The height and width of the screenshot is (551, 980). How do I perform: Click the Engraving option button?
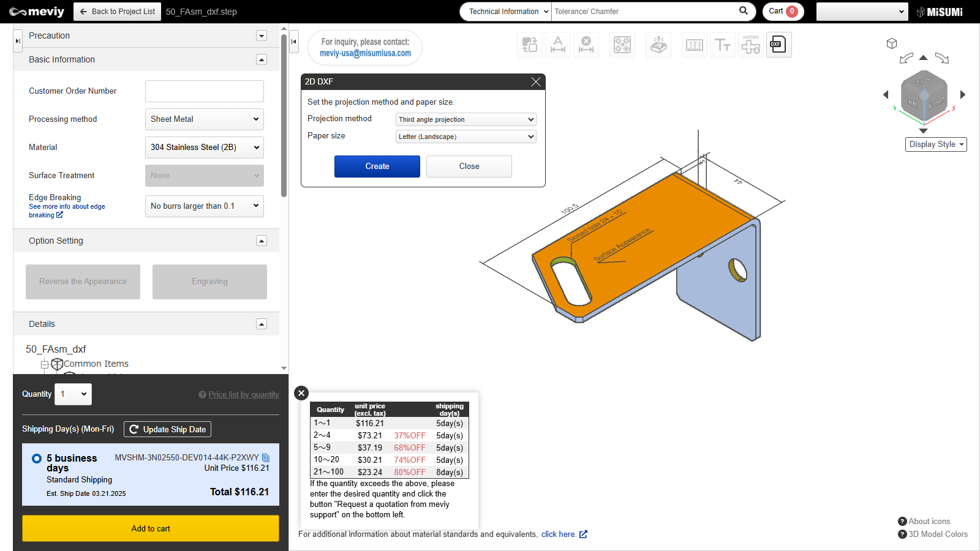point(209,282)
